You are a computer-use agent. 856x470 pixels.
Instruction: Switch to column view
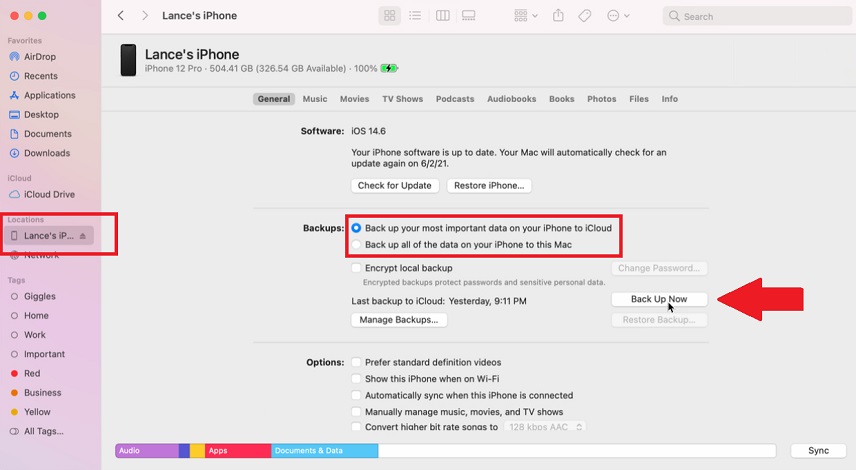point(443,16)
